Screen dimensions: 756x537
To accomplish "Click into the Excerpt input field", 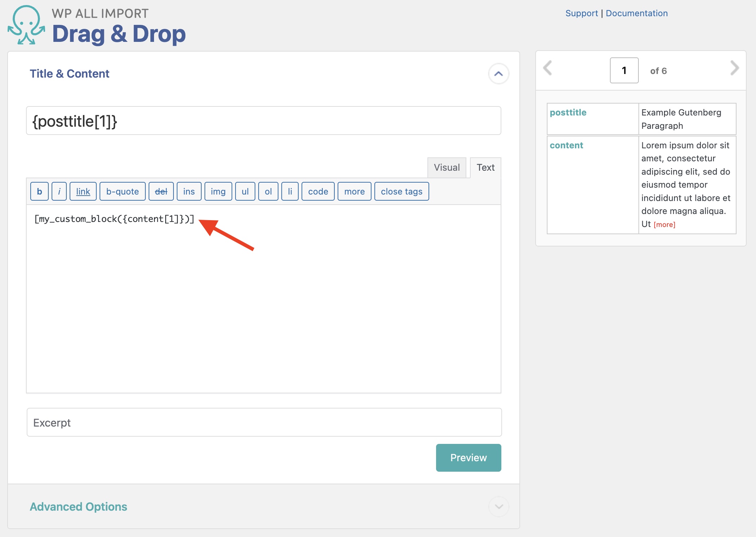I will click(264, 423).
